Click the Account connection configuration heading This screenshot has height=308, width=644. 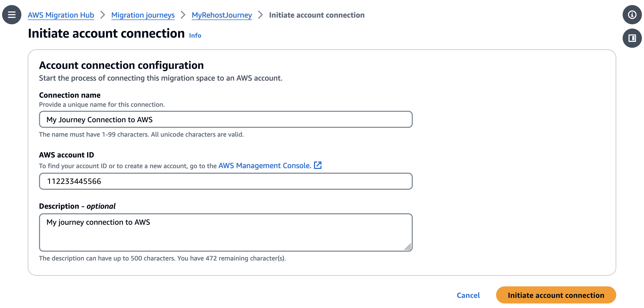pos(121,65)
